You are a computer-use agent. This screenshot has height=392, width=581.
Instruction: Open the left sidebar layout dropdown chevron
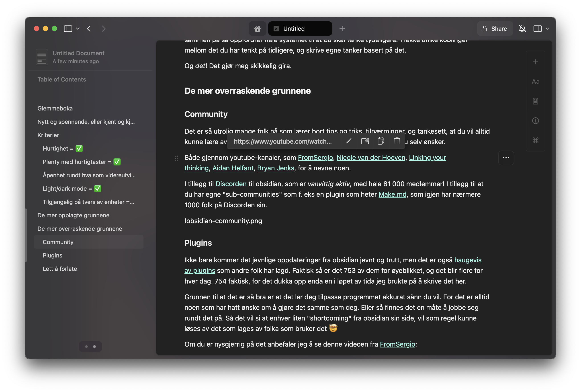(x=78, y=29)
